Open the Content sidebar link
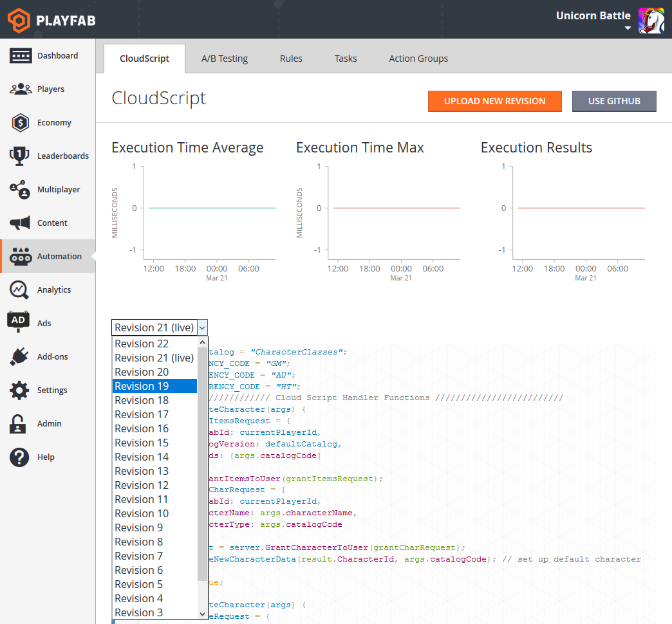The image size is (672, 624). click(x=52, y=223)
